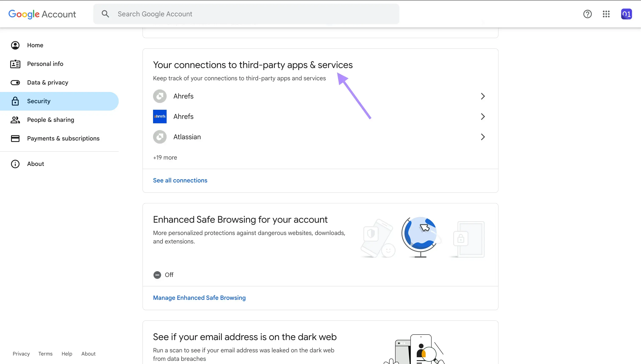Select the Data & privacy menu item

[x=47, y=82]
